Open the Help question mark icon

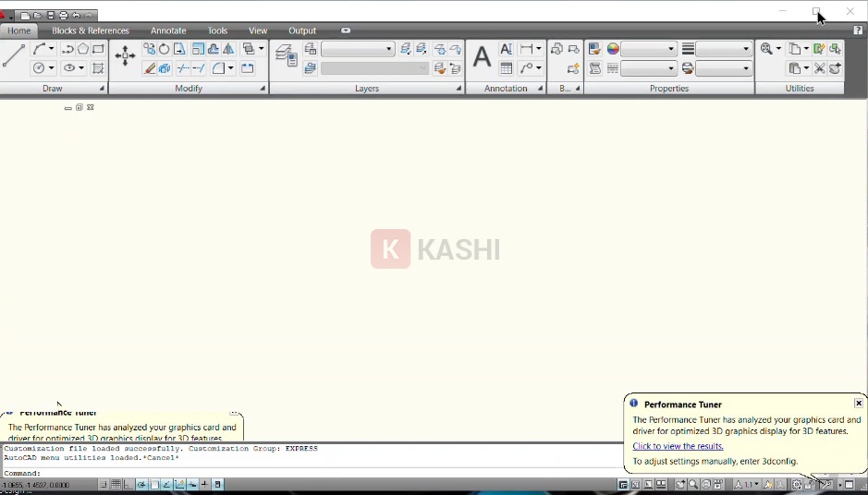[858, 30]
